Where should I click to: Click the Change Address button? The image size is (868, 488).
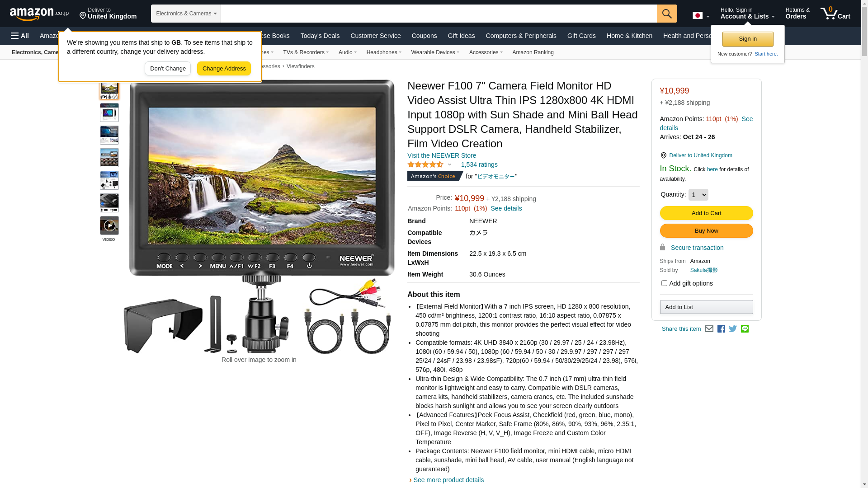coord(224,69)
